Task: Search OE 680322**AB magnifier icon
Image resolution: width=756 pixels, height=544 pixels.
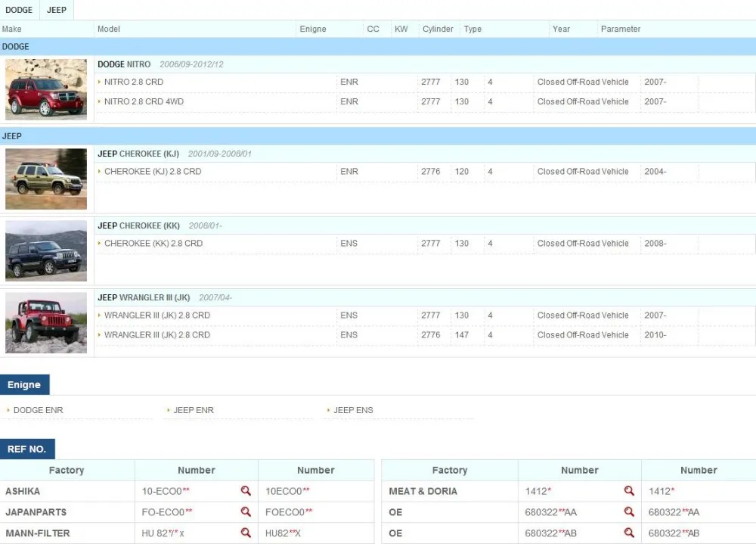Action: pos(629,533)
